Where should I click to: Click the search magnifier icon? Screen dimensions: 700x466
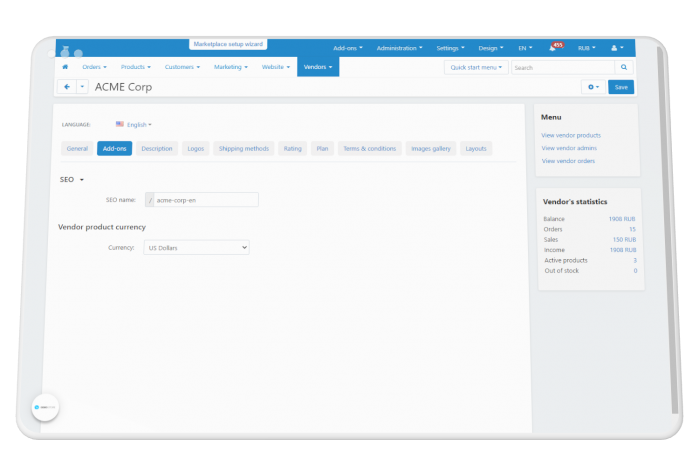[624, 67]
